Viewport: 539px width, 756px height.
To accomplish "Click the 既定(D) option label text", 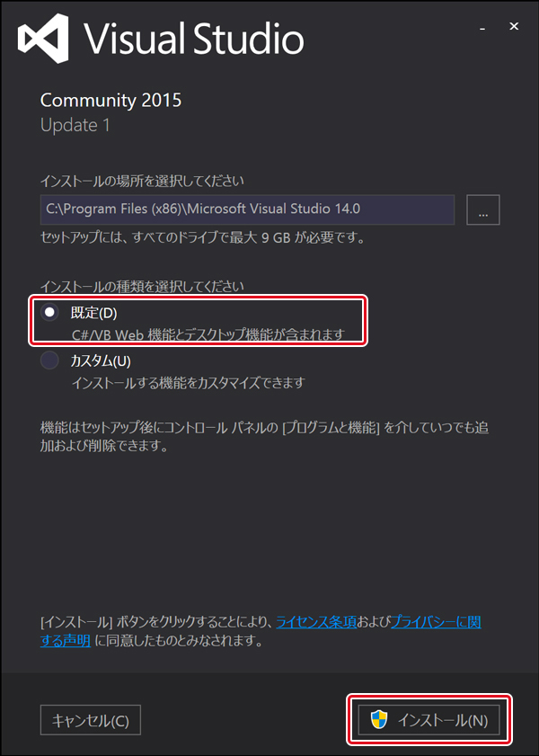I will [x=94, y=313].
